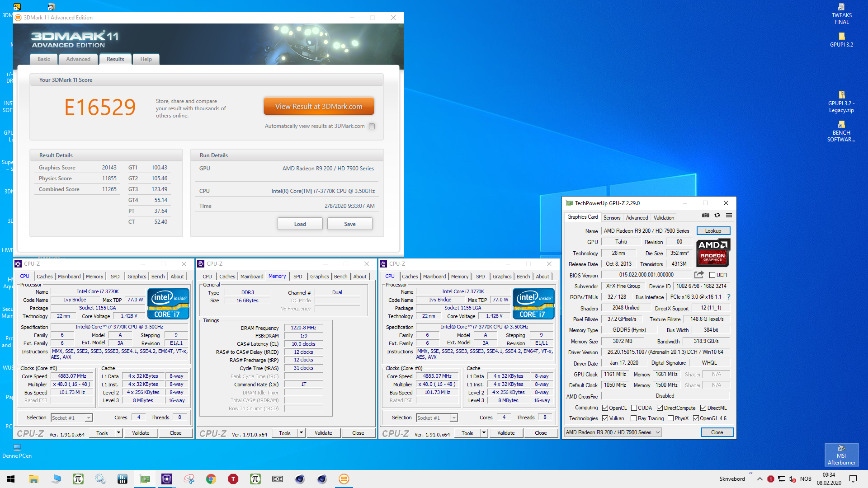Open Socket #1 dropdown in leftmost CPU-Z
The width and height of the screenshot is (868, 488).
71,418
